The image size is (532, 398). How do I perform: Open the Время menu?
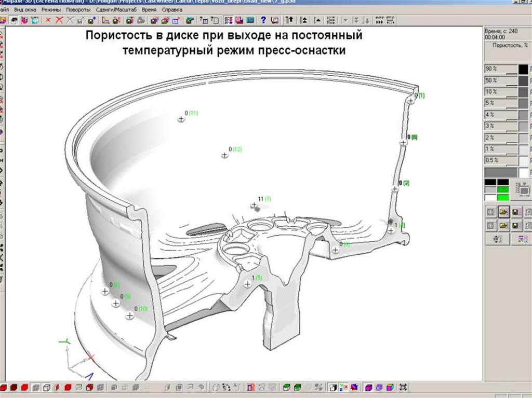point(149,10)
